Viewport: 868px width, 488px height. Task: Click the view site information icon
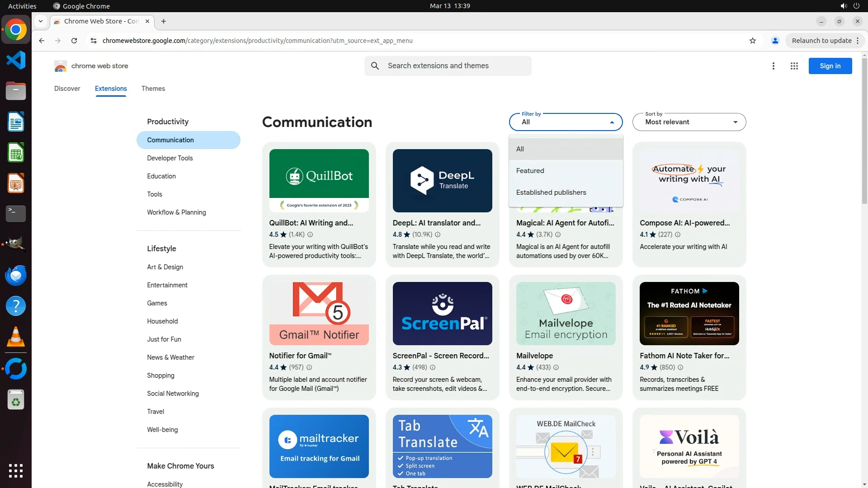click(94, 41)
